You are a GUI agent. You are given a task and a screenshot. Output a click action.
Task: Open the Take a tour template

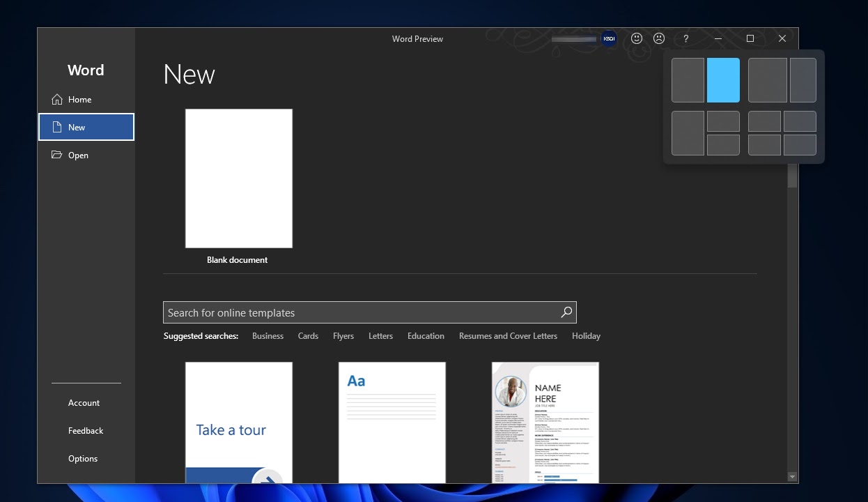239,423
